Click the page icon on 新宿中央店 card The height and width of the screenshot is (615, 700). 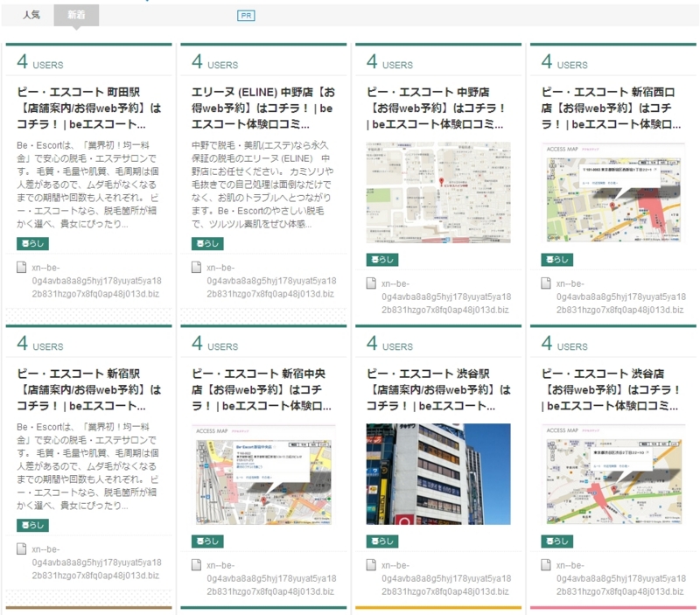(196, 565)
